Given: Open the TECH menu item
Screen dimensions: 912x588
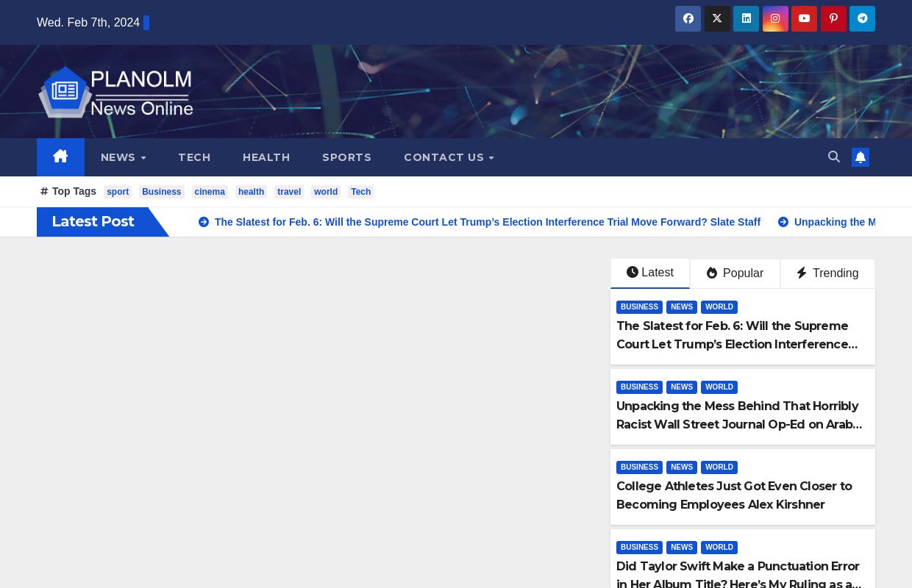Looking at the screenshot, I should pos(194,157).
